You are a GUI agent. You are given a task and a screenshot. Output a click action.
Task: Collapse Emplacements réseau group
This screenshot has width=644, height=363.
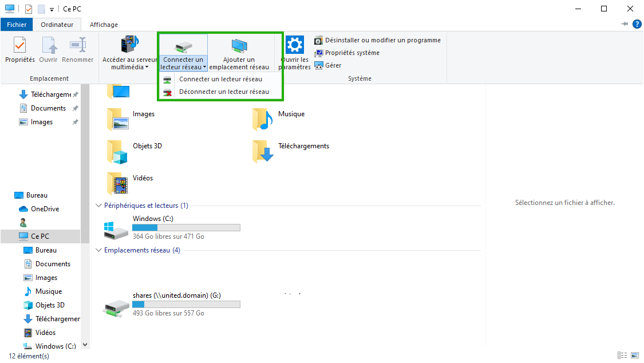coord(98,250)
